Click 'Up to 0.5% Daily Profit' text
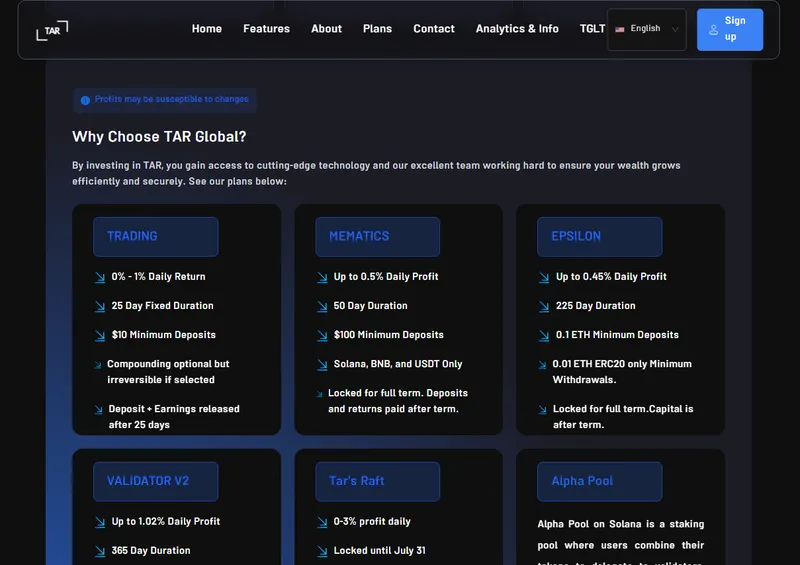 click(386, 277)
